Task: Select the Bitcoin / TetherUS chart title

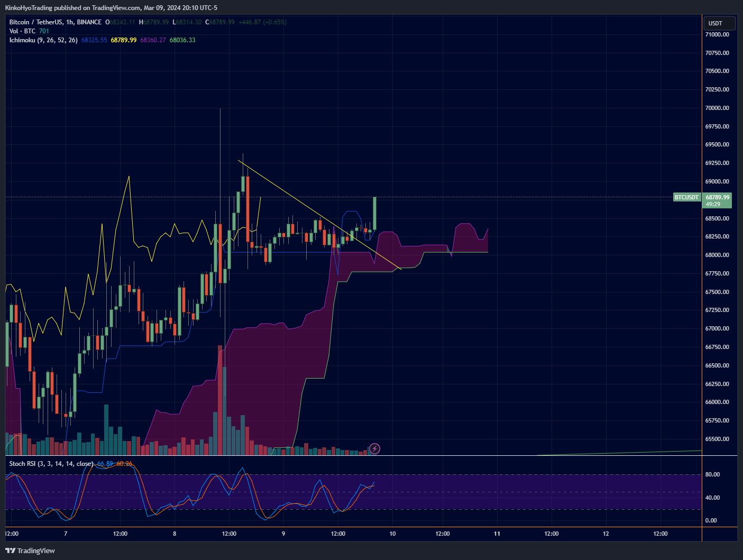Action: [55, 22]
